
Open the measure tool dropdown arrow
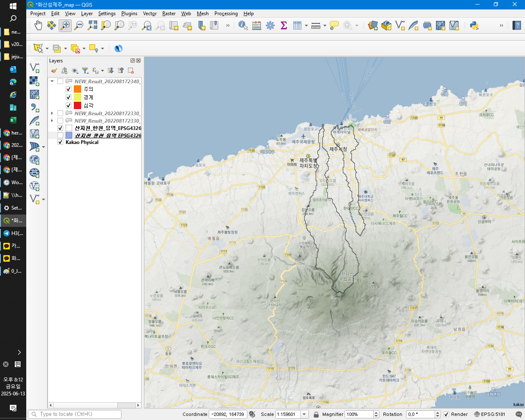tap(324, 25)
